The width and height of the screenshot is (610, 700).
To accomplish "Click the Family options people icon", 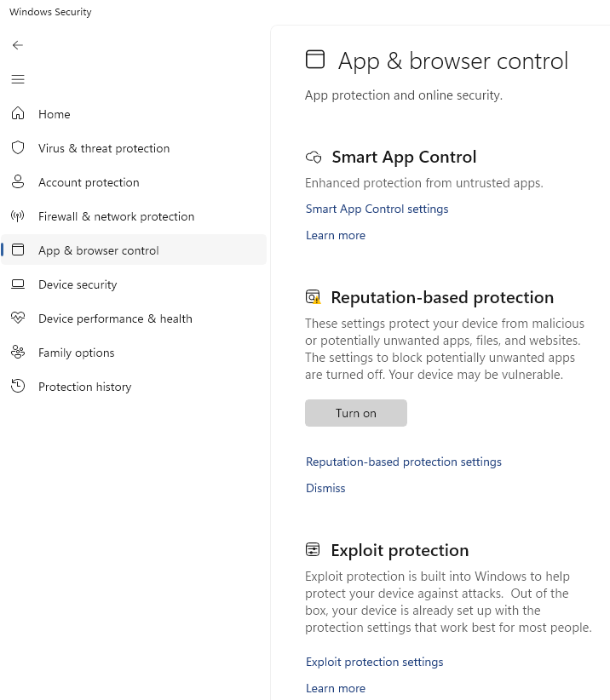I will tap(18, 353).
